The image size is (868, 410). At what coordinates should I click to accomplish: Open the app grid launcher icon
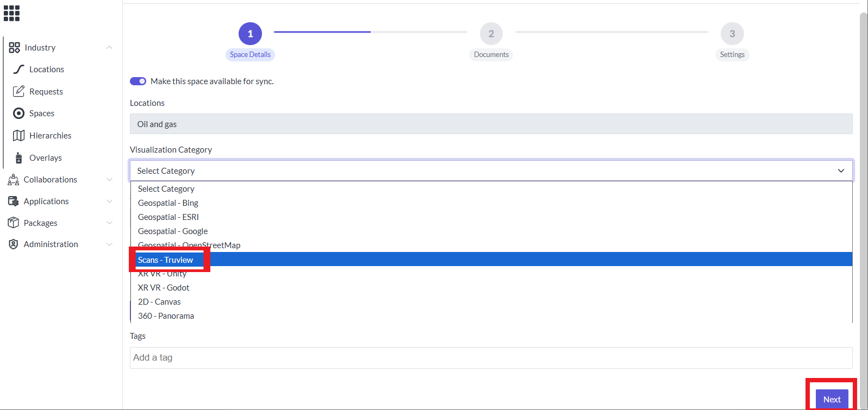(x=11, y=13)
